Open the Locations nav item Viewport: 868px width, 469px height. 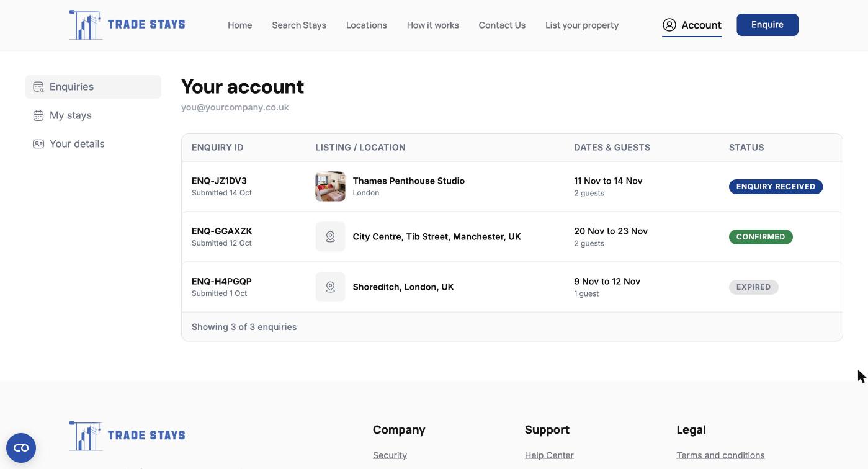pyautogui.click(x=367, y=25)
